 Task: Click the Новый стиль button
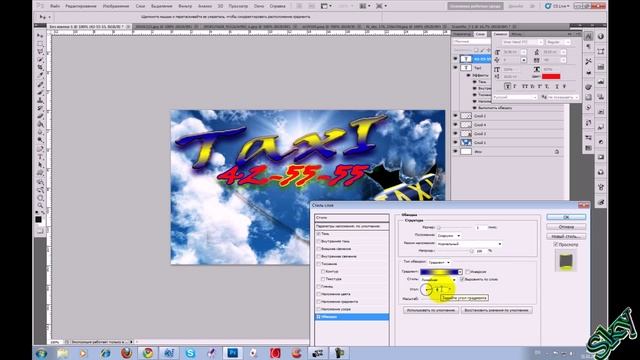point(566,236)
